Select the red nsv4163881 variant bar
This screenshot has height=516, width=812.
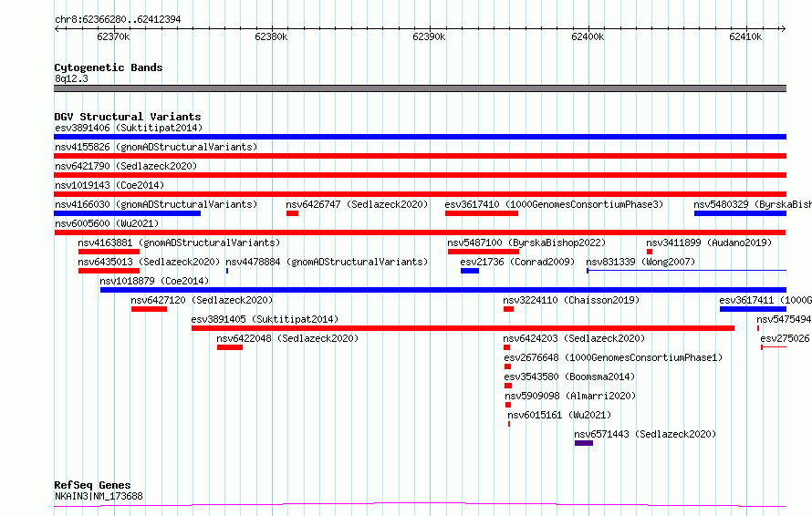(x=109, y=252)
